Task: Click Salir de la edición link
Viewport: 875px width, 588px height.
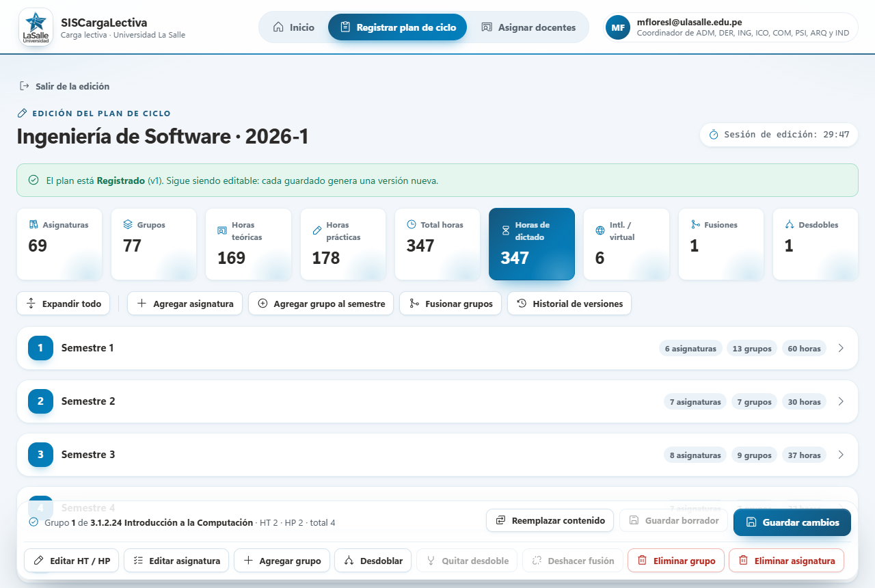Action: pyautogui.click(x=64, y=86)
